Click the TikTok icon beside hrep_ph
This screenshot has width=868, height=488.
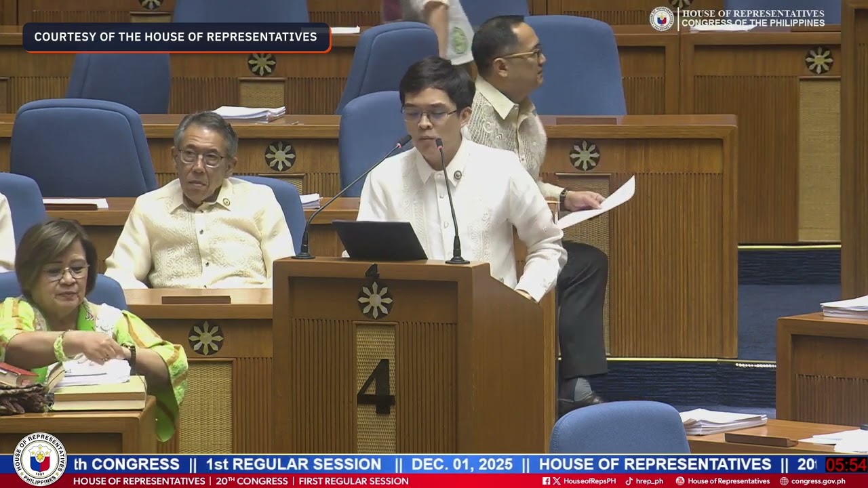[x=629, y=481]
